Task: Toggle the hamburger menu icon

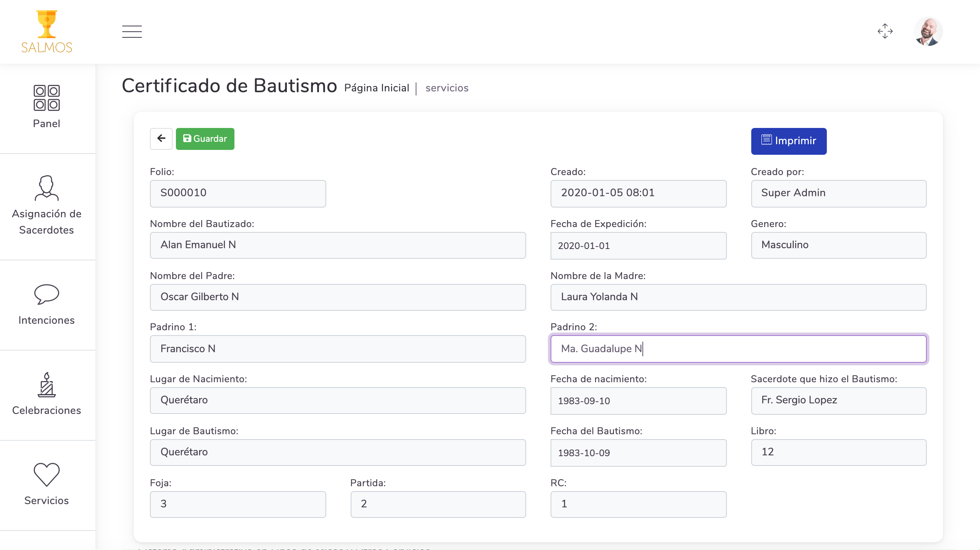Action: pos(132,31)
